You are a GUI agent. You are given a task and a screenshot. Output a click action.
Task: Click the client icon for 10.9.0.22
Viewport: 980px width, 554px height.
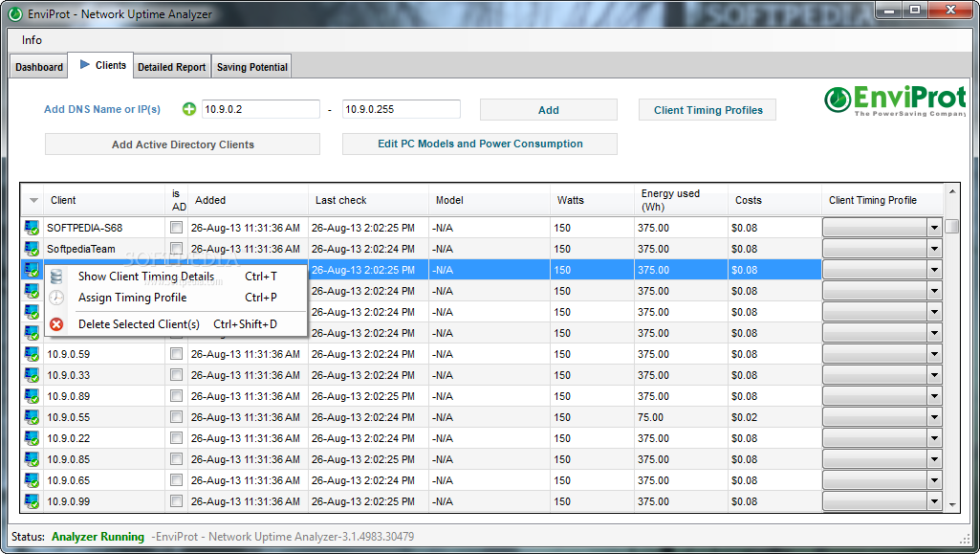click(32, 438)
